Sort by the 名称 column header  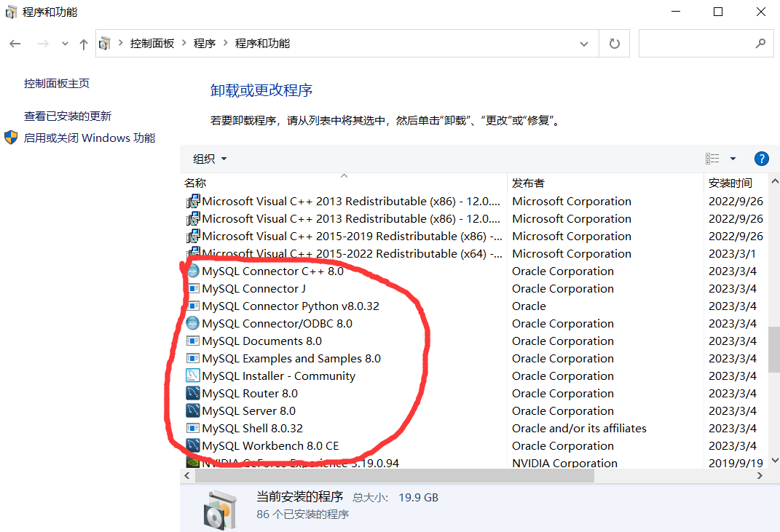coord(195,183)
